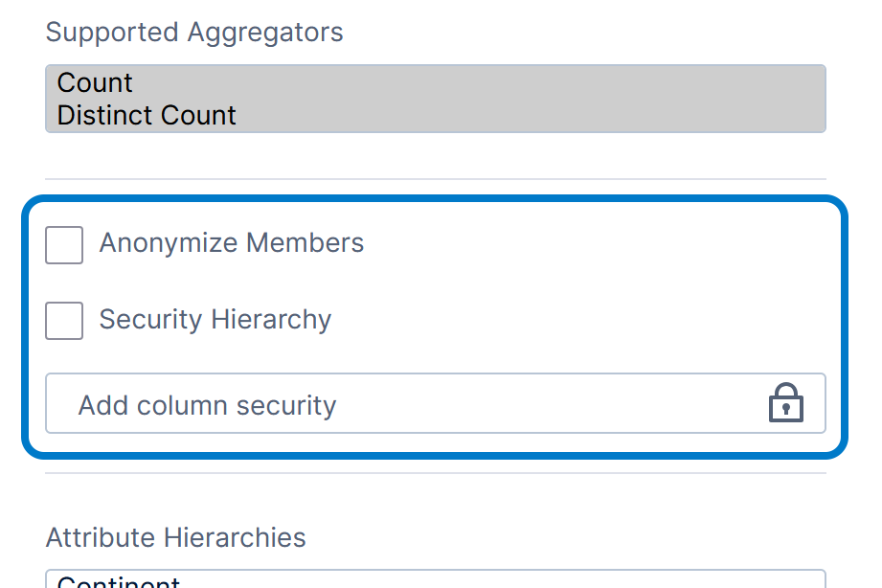Deselect Count from the aggregator list

[x=95, y=82]
